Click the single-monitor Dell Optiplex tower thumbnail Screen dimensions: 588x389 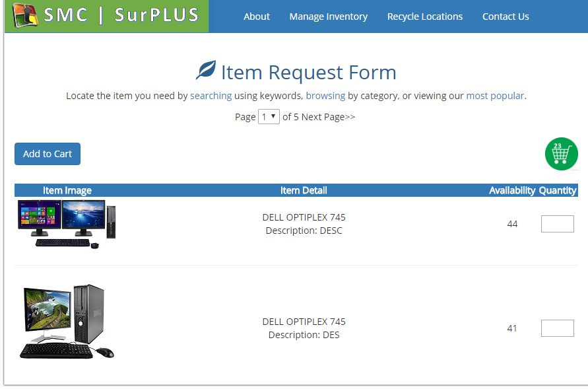(67, 322)
